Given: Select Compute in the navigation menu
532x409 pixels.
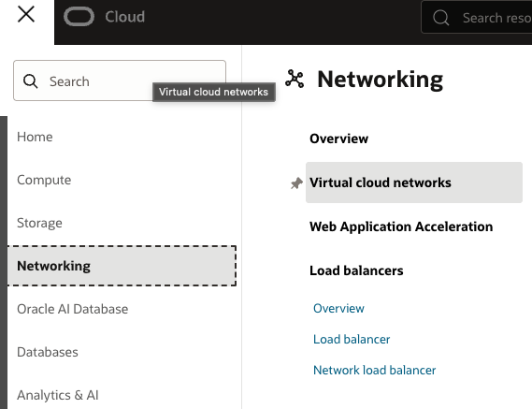Looking at the screenshot, I should click(x=44, y=180).
